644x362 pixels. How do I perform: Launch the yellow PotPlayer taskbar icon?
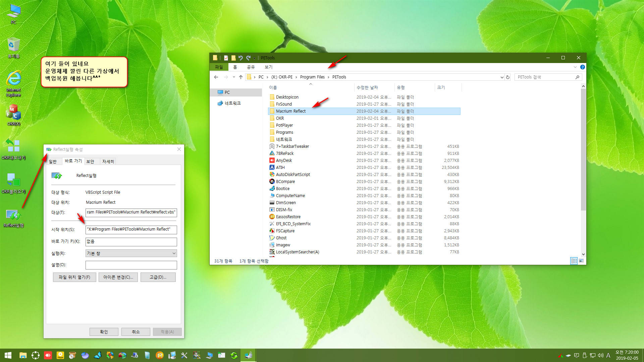tap(60, 355)
